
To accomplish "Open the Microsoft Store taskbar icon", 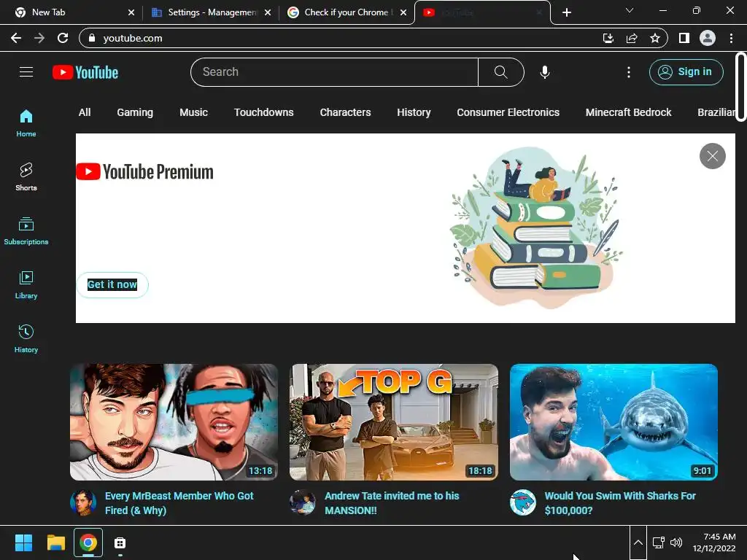I will 120,542.
